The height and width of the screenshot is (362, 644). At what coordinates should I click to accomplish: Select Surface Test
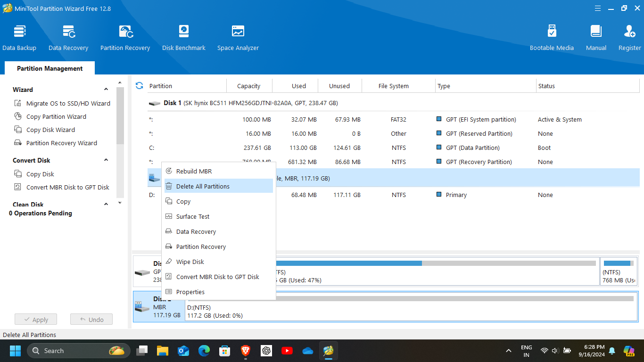[219, 216]
